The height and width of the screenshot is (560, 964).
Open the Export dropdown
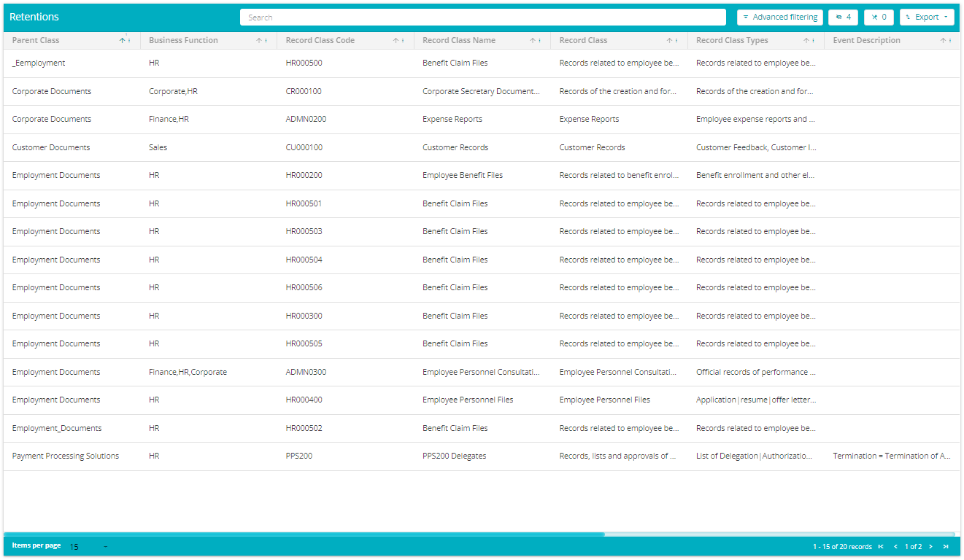[x=927, y=17]
